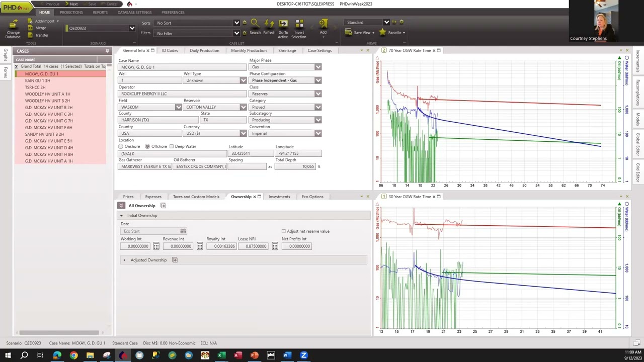
Task: Toggle Gas axis triangle on 70 Year graph
Action: click(x=378, y=59)
